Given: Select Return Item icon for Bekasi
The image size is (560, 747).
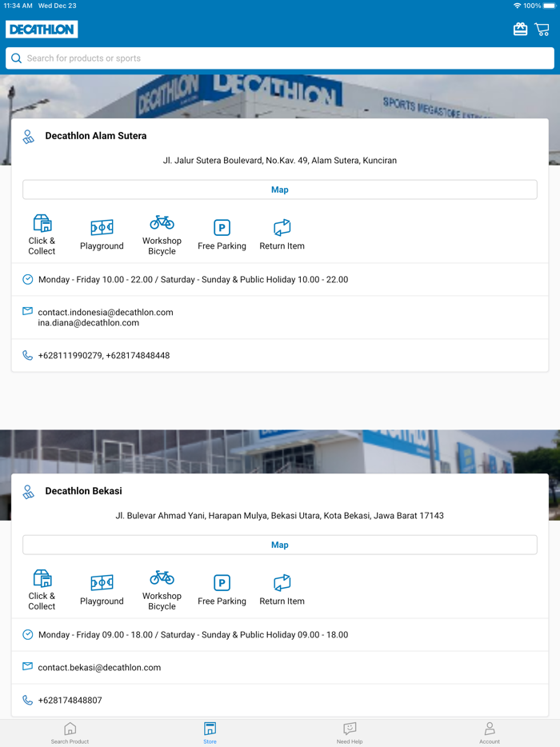Looking at the screenshot, I should (282, 583).
